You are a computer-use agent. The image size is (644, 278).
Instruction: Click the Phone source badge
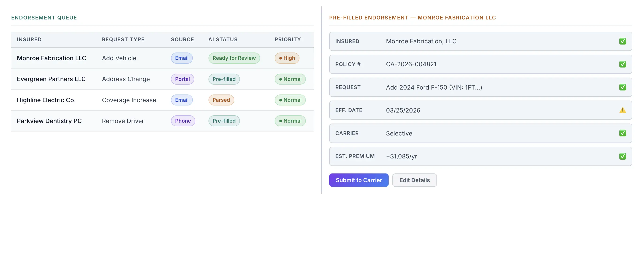tap(183, 121)
